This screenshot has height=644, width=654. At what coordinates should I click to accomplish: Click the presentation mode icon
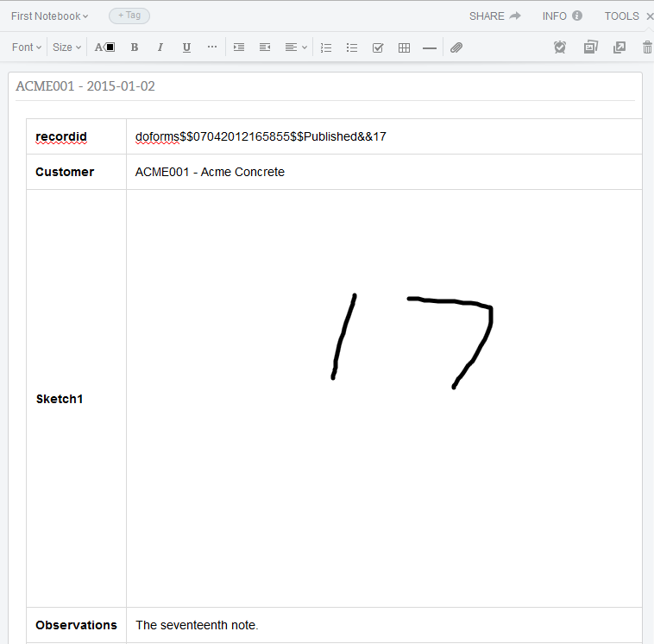coord(591,47)
